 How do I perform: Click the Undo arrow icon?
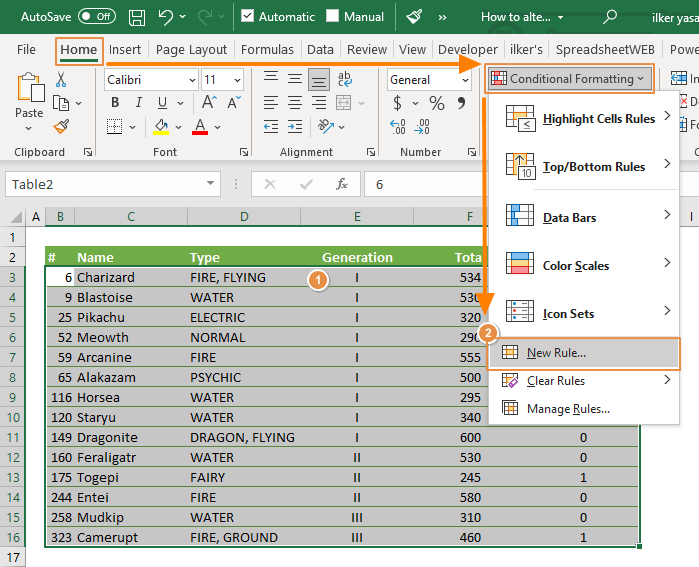(x=165, y=17)
